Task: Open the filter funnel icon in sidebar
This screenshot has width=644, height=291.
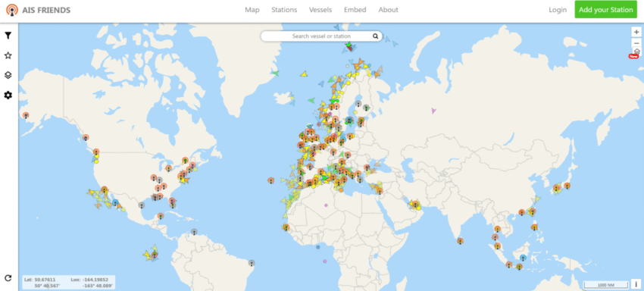Action: coord(8,36)
